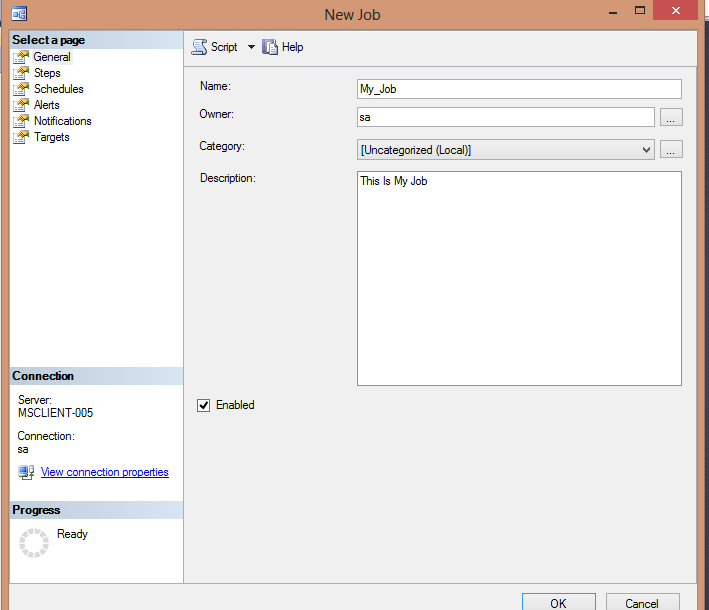Click the Alerts page icon

click(x=21, y=105)
